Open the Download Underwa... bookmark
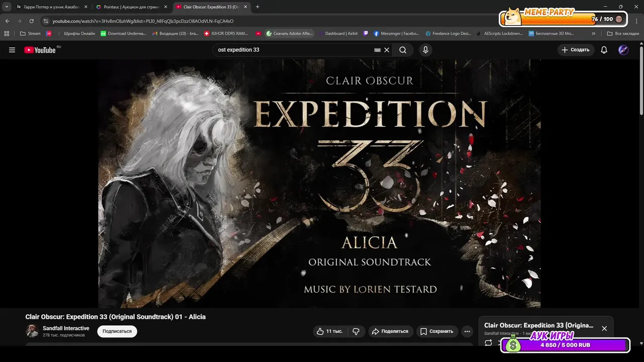The image size is (644, 362). tap(123, 34)
